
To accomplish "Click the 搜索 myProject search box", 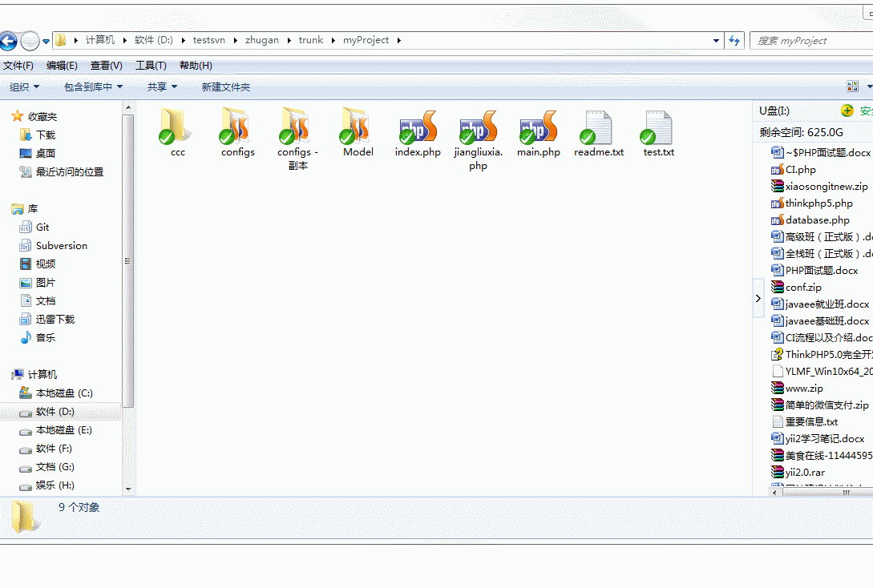I will [x=811, y=41].
